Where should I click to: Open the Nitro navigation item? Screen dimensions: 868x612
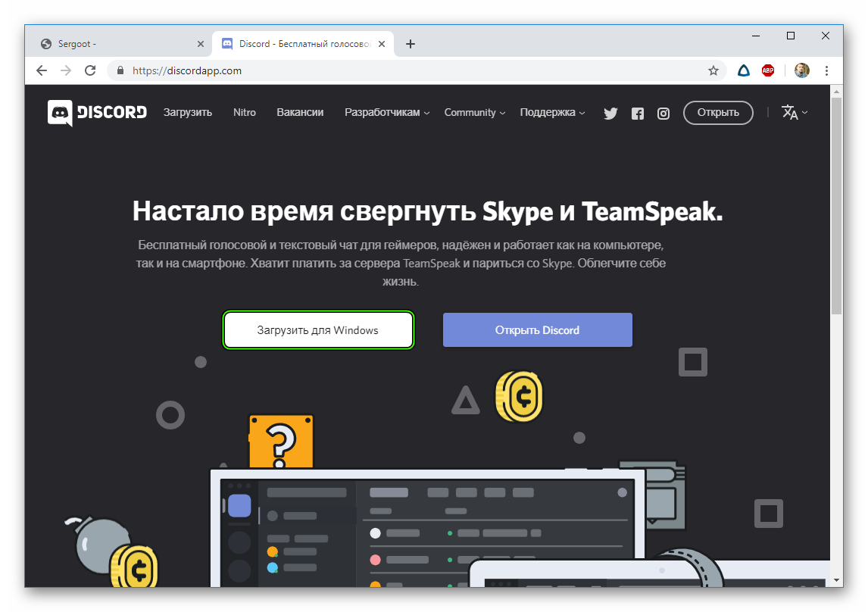point(245,113)
